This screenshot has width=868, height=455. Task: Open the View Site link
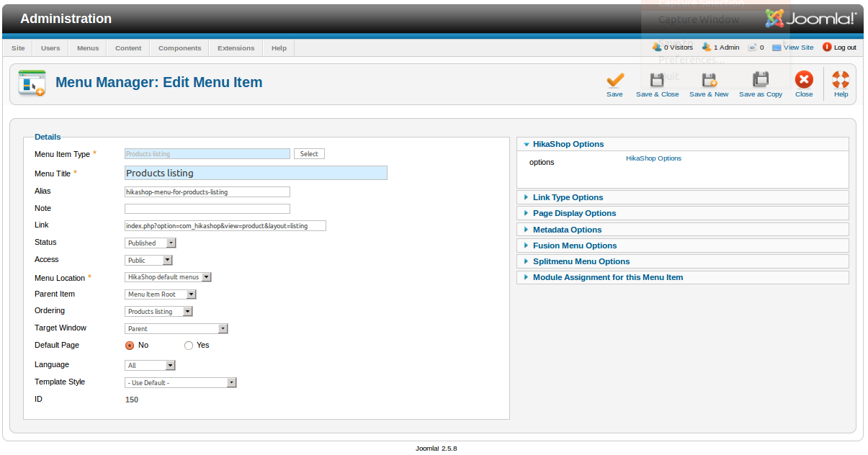point(798,48)
